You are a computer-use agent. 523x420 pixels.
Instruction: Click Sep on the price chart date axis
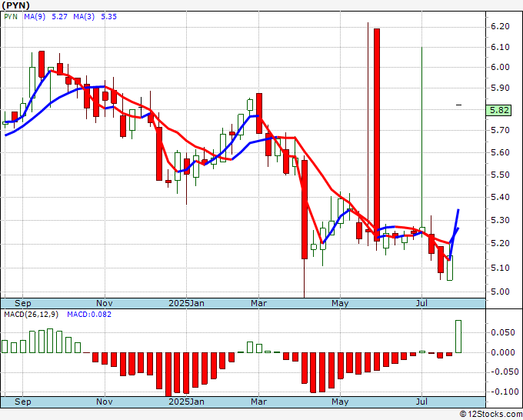point(22,303)
